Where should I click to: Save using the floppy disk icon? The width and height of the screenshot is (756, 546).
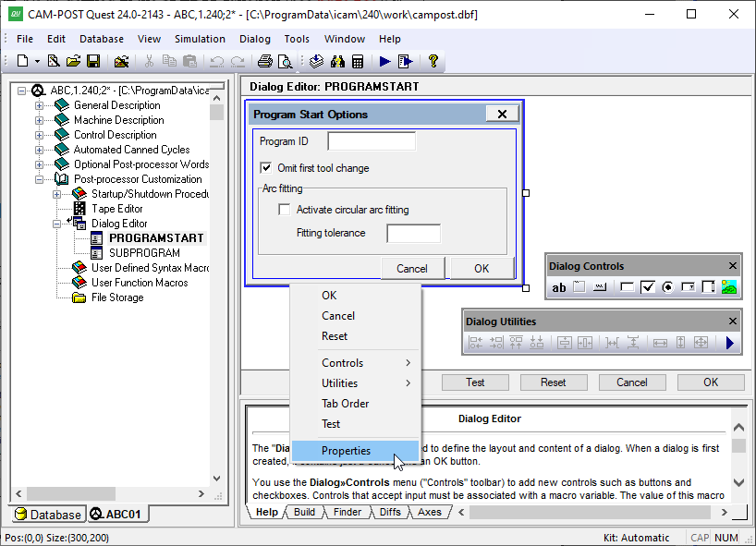93,61
